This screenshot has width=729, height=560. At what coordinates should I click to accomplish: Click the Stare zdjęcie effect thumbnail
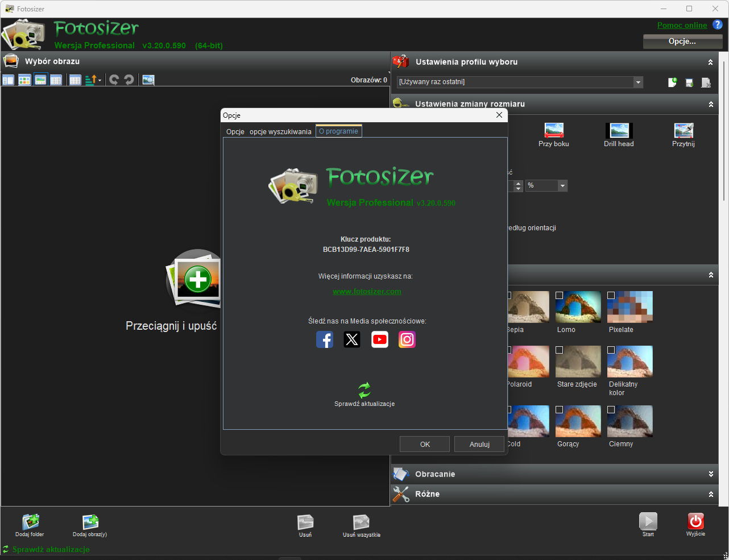[x=578, y=362]
